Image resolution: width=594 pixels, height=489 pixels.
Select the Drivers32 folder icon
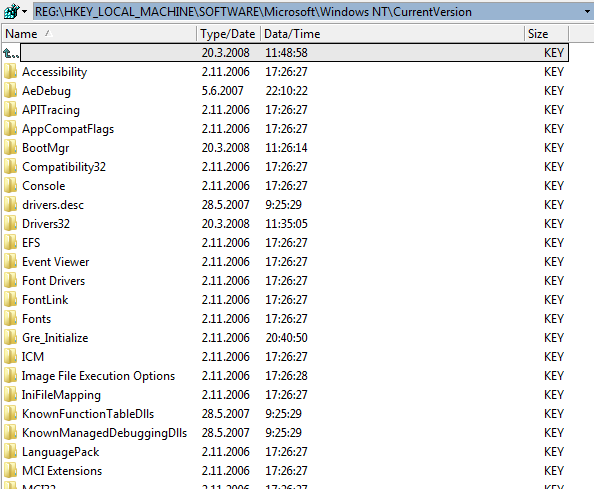pyautogui.click(x=11, y=223)
